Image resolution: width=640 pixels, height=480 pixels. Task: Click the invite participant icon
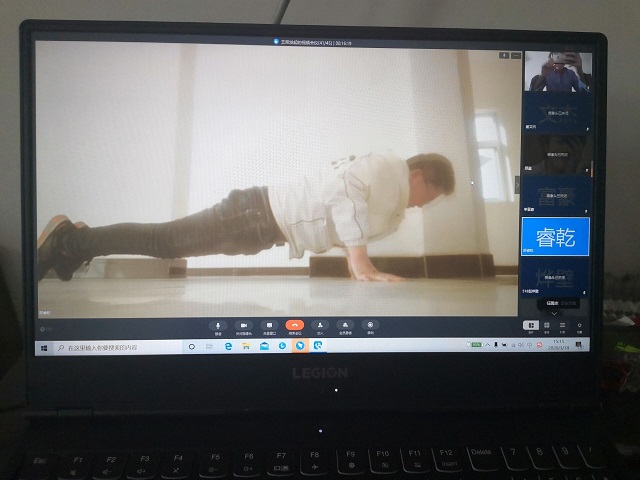[x=319, y=325]
